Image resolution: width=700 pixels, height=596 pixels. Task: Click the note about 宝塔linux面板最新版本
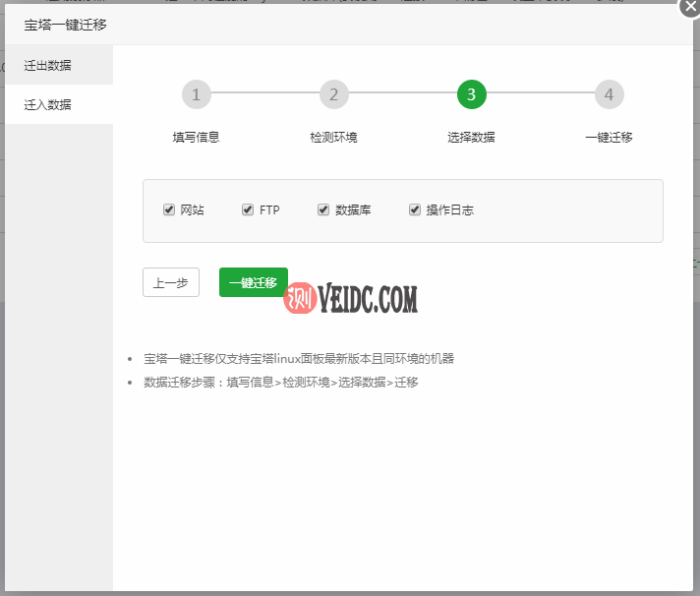pos(299,359)
